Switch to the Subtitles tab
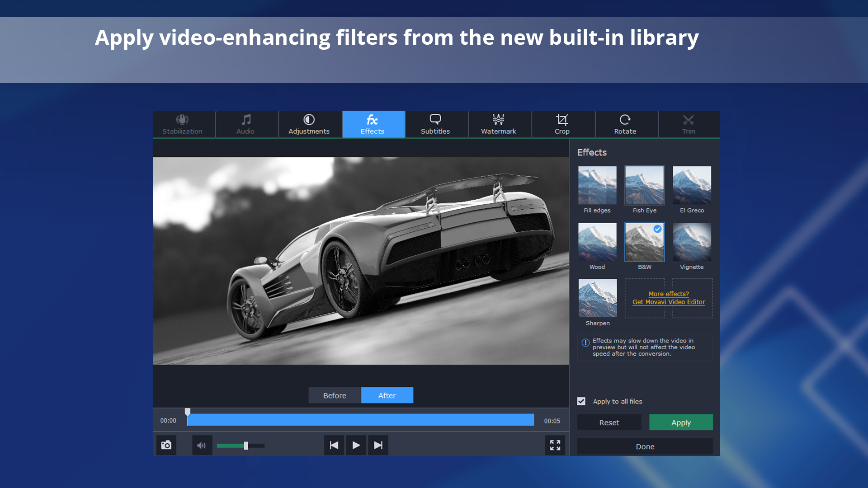 pyautogui.click(x=435, y=124)
